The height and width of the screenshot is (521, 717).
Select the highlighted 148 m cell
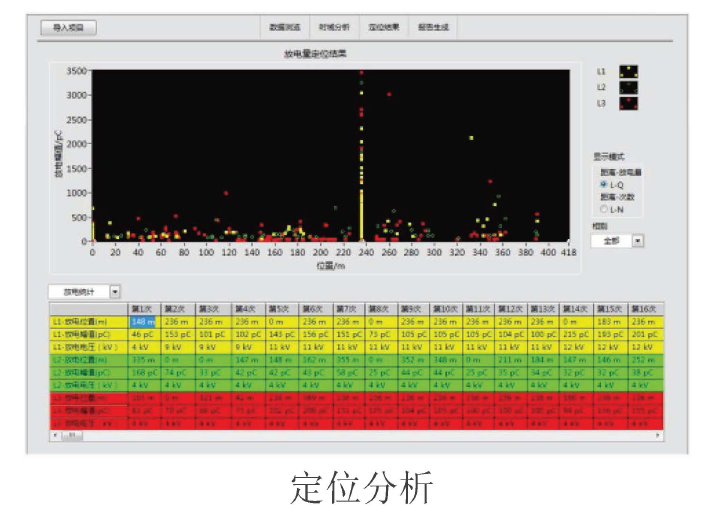pos(144,321)
